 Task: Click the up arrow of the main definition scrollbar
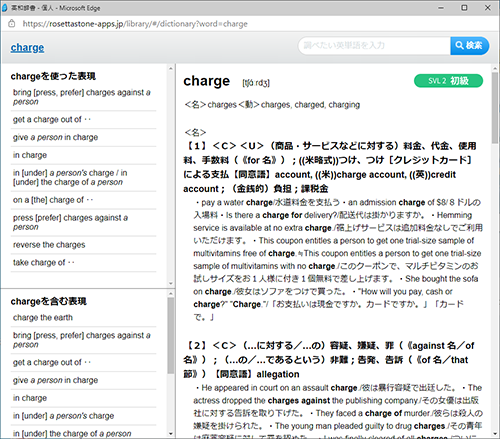click(x=495, y=68)
